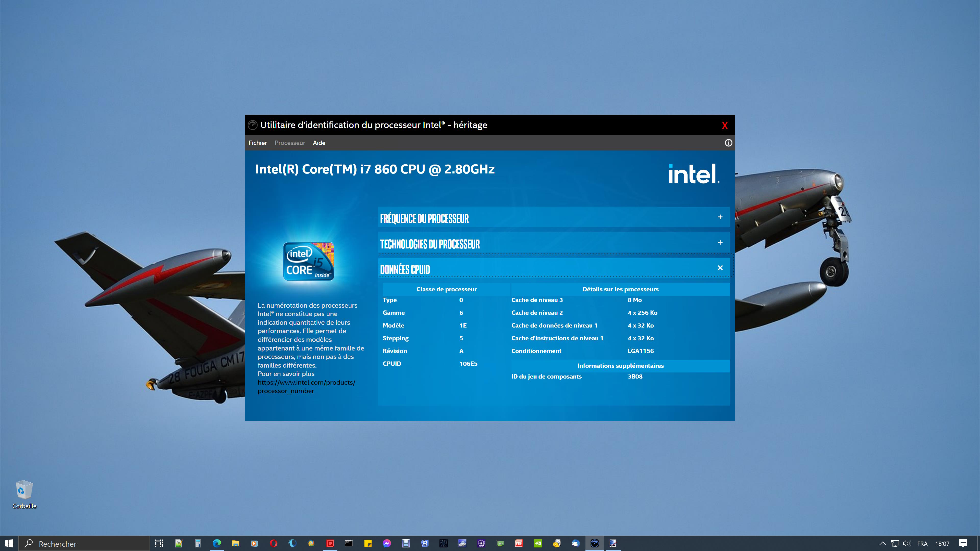
Task: Open Notepad++ from the taskbar
Action: (x=179, y=543)
